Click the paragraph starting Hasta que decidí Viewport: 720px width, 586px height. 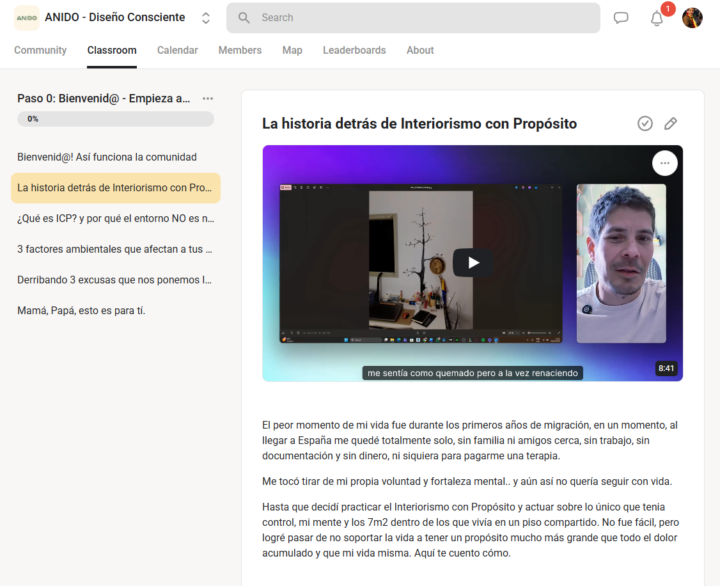(471, 530)
